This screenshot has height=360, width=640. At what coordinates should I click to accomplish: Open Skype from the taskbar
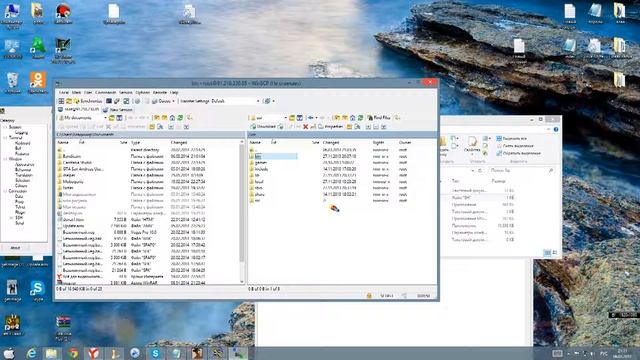[156, 353]
